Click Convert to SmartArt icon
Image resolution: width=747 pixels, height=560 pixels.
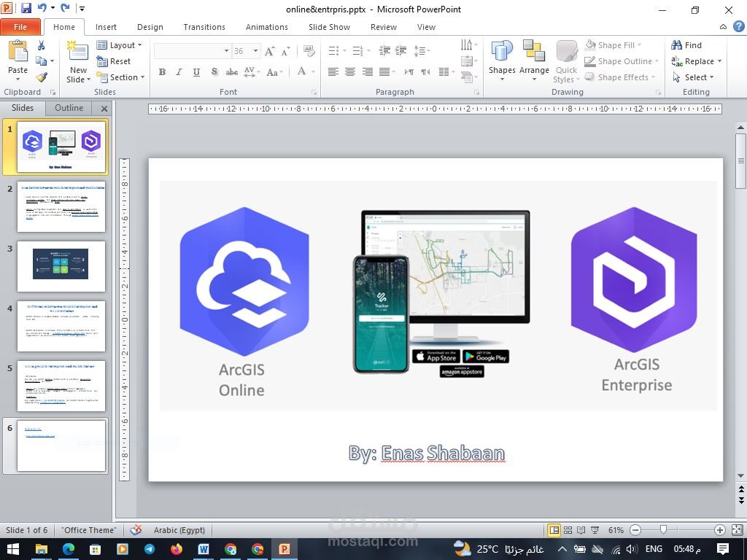[x=467, y=77]
